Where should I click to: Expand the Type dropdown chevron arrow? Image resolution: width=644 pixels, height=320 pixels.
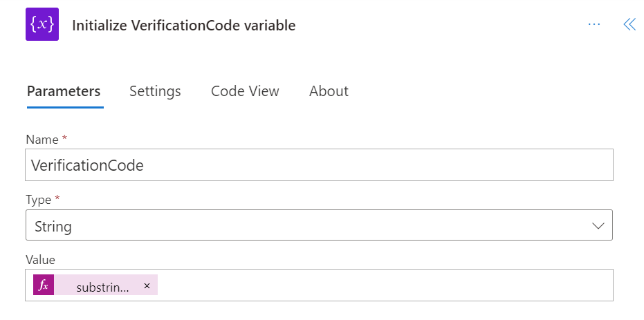click(x=598, y=225)
